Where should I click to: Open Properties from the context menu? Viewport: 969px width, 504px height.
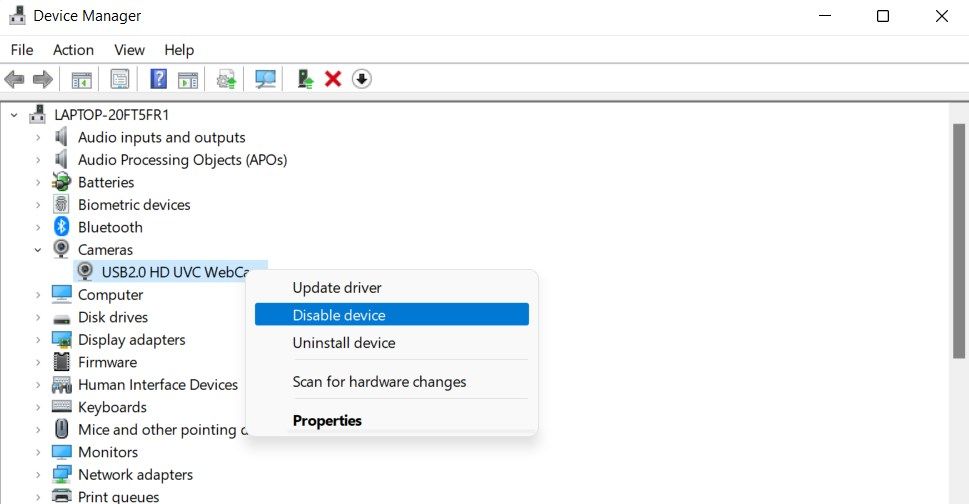(x=327, y=421)
